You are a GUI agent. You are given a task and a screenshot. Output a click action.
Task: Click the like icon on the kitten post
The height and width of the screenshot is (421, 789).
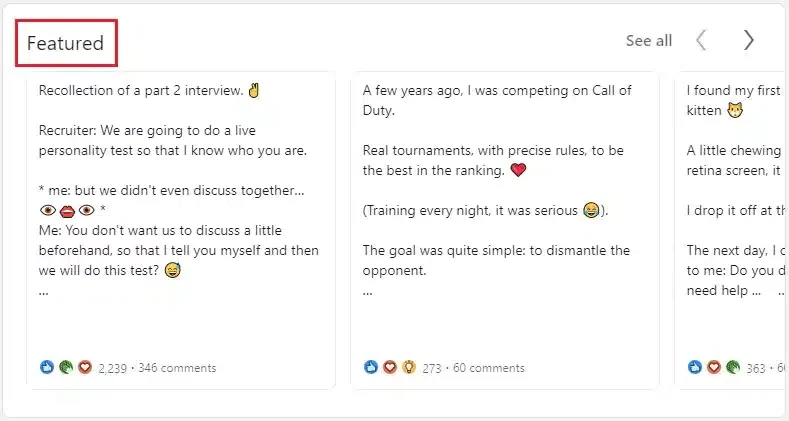point(695,367)
